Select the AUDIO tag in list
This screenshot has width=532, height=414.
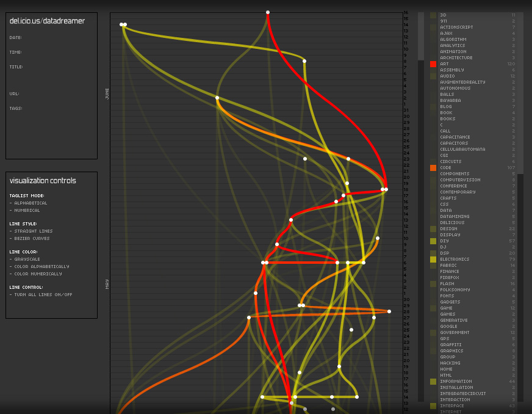pos(447,76)
